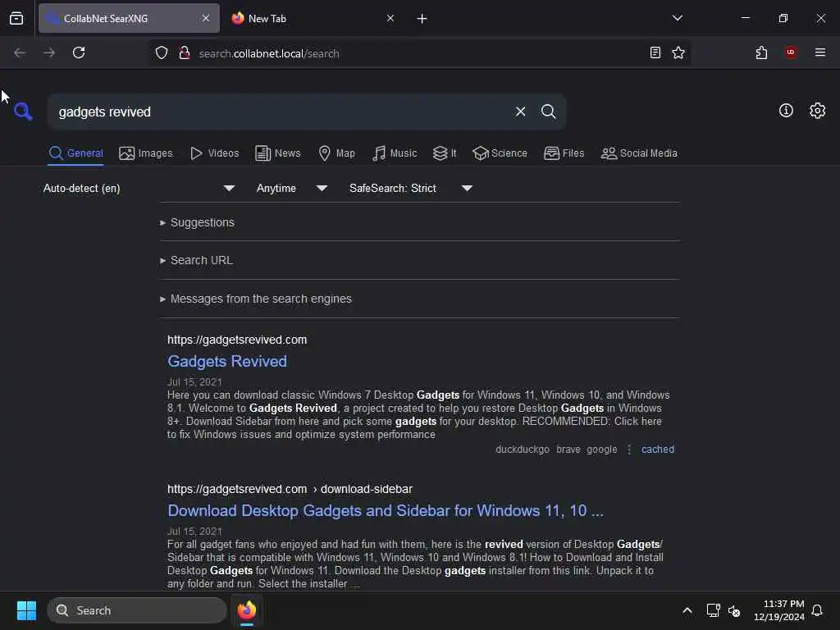Bookmark this page with star icon

pyautogui.click(x=678, y=52)
